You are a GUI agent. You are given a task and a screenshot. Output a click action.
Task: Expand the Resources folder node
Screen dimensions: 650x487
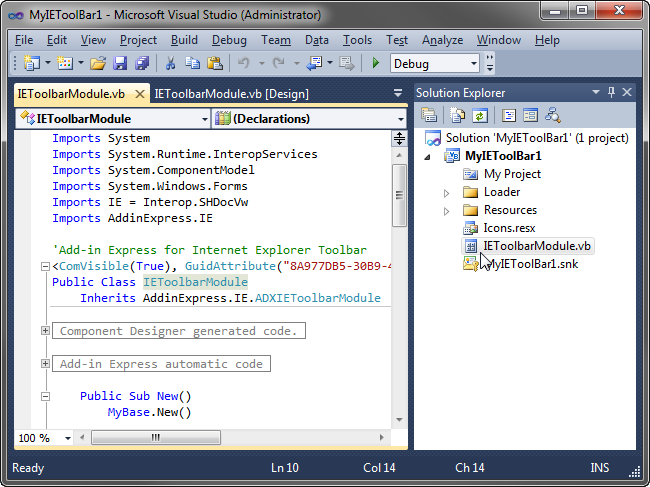(446, 211)
